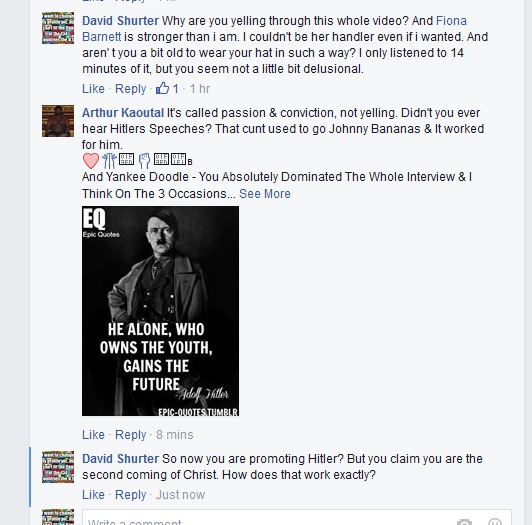This screenshot has height=525, width=532.
Task: Expand Arthur's comment with See More
Action: pyautogui.click(x=265, y=193)
